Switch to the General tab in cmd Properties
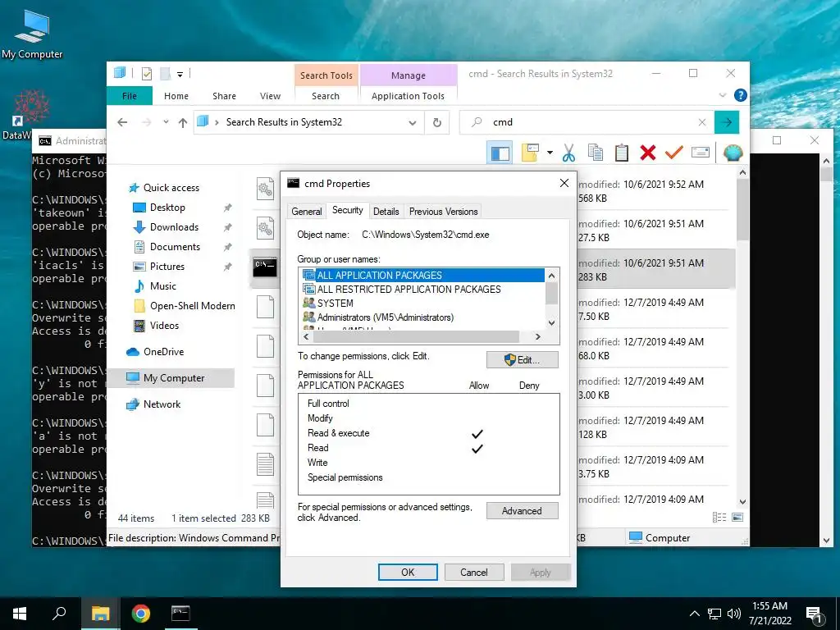Viewport: 840px width, 630px height. click(307, 212)
